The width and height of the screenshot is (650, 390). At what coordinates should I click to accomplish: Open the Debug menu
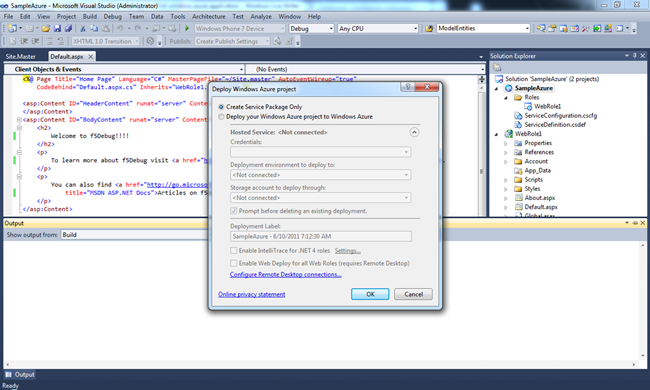[113, 17]
